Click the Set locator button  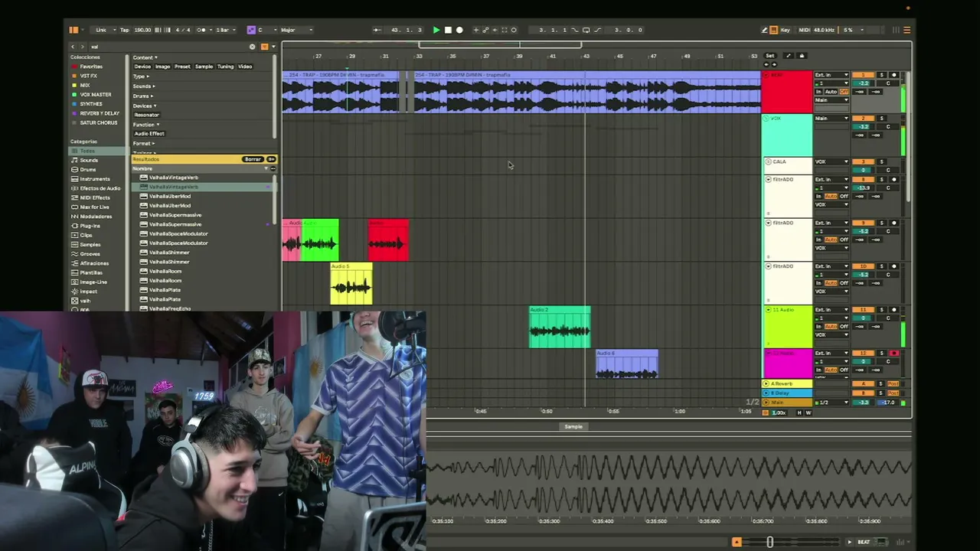click(x=769, y=55)
